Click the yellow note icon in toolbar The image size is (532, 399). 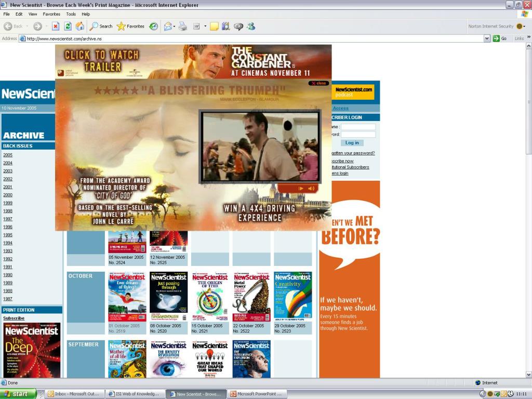tap(214, 26)
